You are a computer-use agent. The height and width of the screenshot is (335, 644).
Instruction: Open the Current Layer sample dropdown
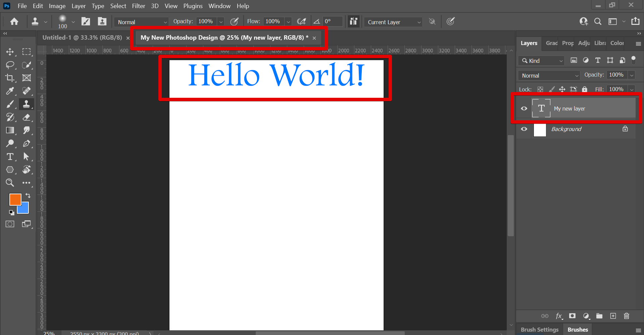point(393,22)
